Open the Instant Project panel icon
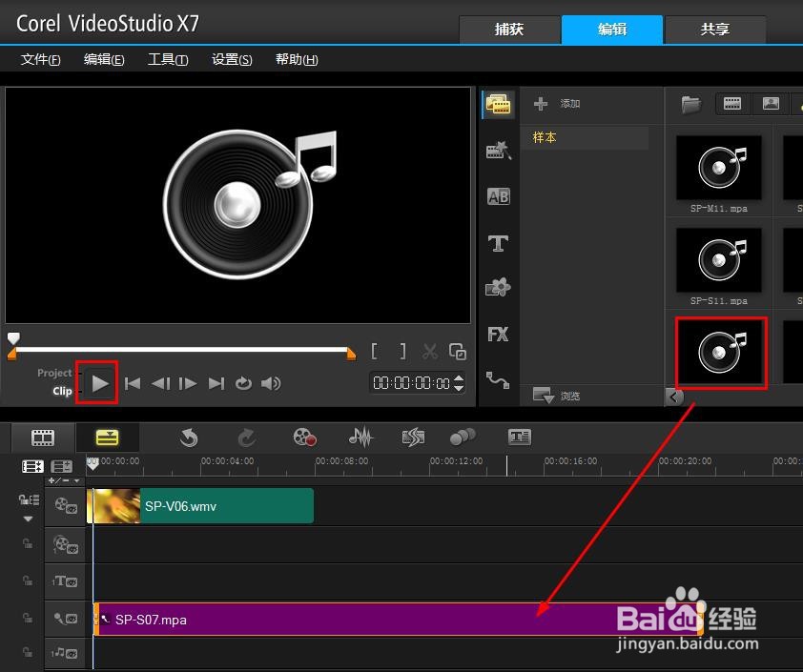 click(x=498, y=150)
